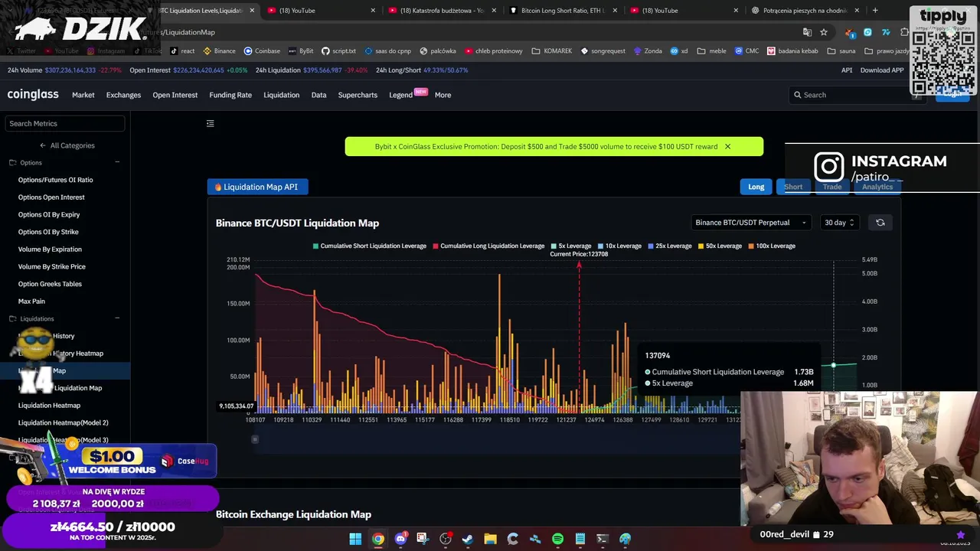The width and height of the screenshot is (980, 551).
Task: Open OBS Studio from the taskbar
Action: click(446, 539)
